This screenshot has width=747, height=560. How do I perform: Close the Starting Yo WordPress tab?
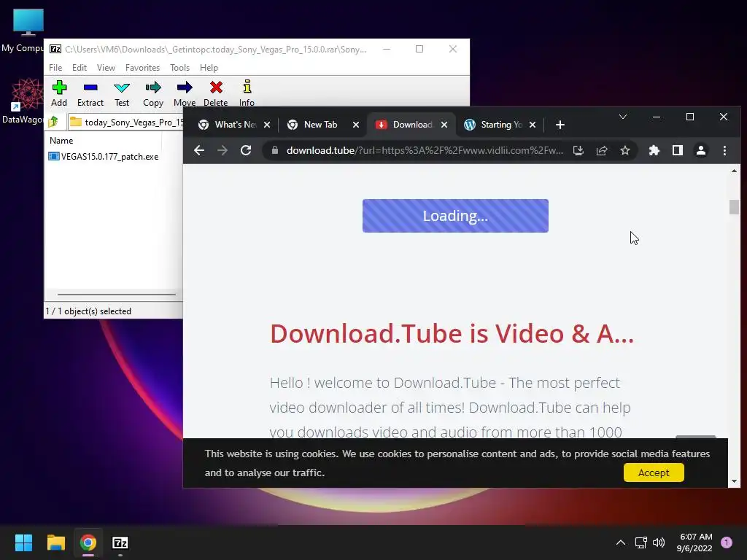pos(533,125)
